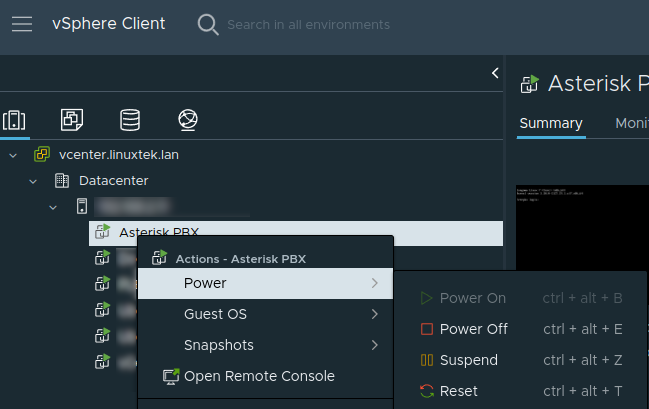649x409 pixels.
Task: Open the Guest OS submenu
Action: click(x=265, y=314)
